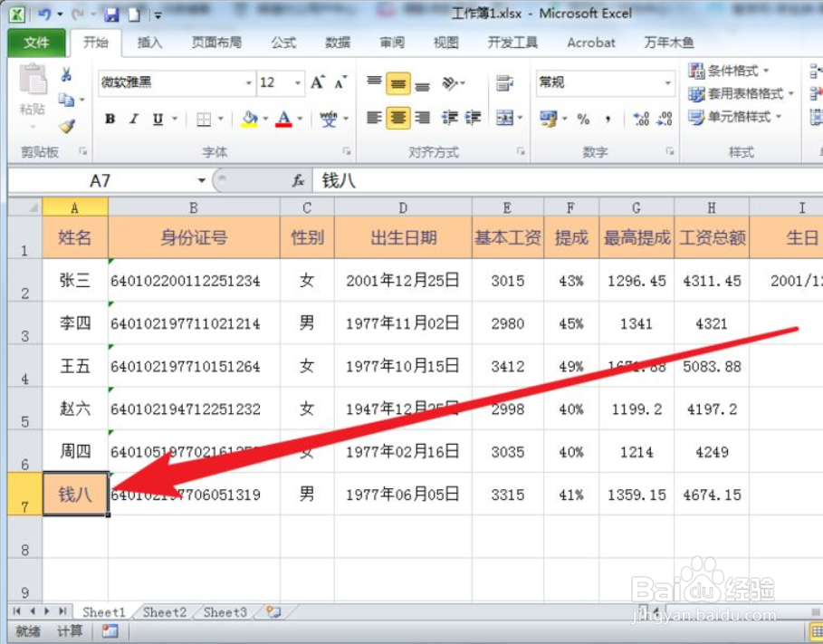Switch to the 视图 tab
Image resolution: width=823 pixels, height=644 pixels.
point(446,43)
